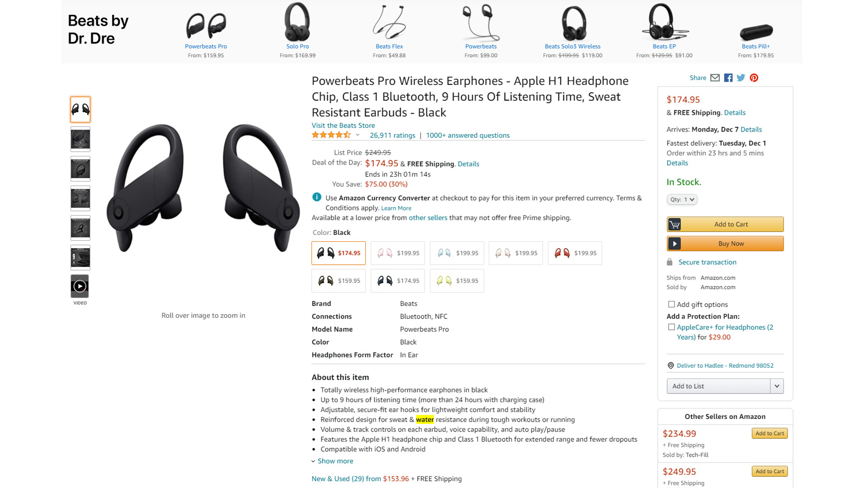This screenshot has height=488, width=868.
Task: Select the red color swatch at $199.95
Action: tap(575, 253)
